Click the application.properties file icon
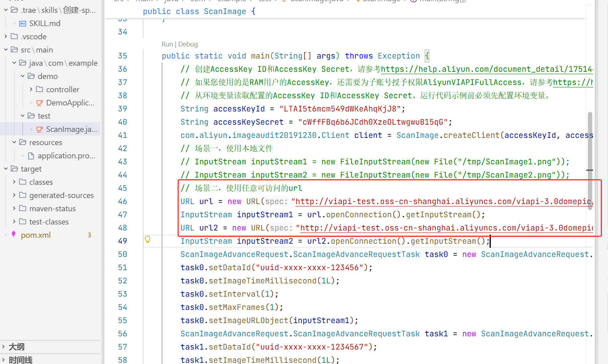Image resolution: width=608 pixels, height=364 pixels. (31, 156)
